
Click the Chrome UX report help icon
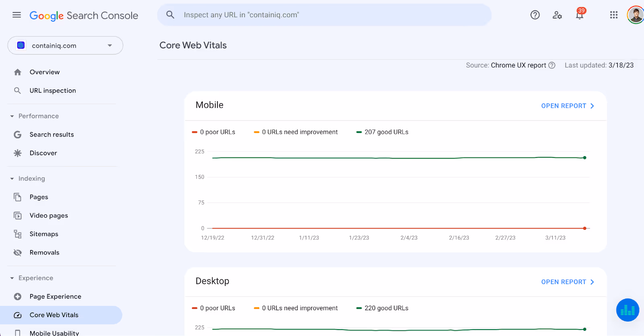click(552, 65)
